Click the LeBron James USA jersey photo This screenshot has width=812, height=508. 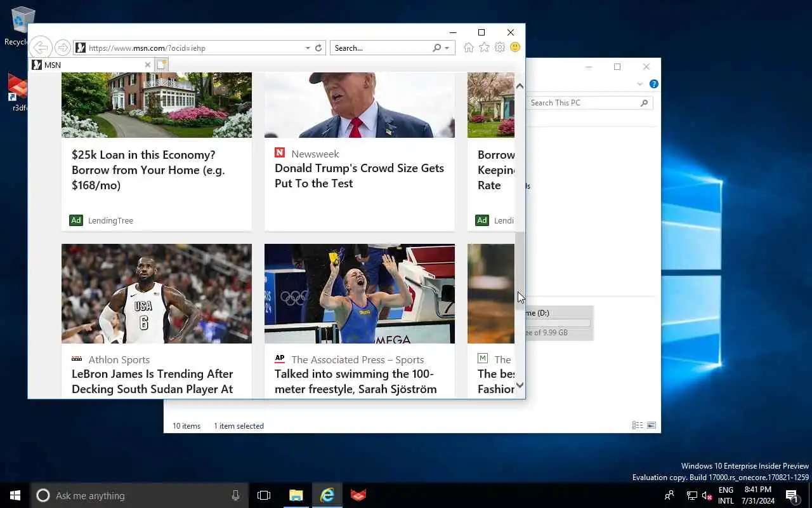coord(157,293)
